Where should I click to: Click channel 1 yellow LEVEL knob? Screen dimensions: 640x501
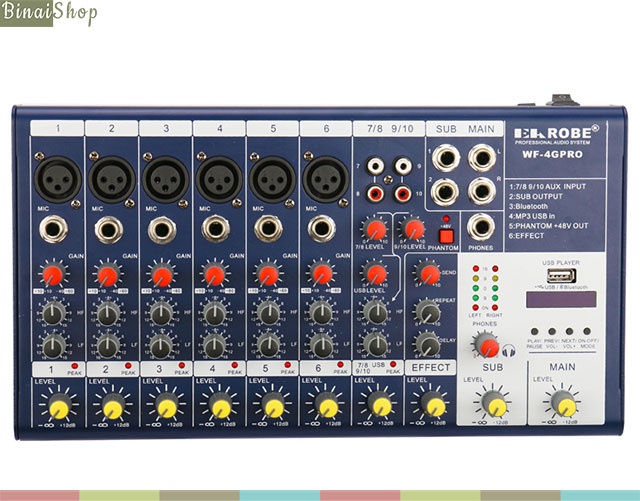click(59, 405)
